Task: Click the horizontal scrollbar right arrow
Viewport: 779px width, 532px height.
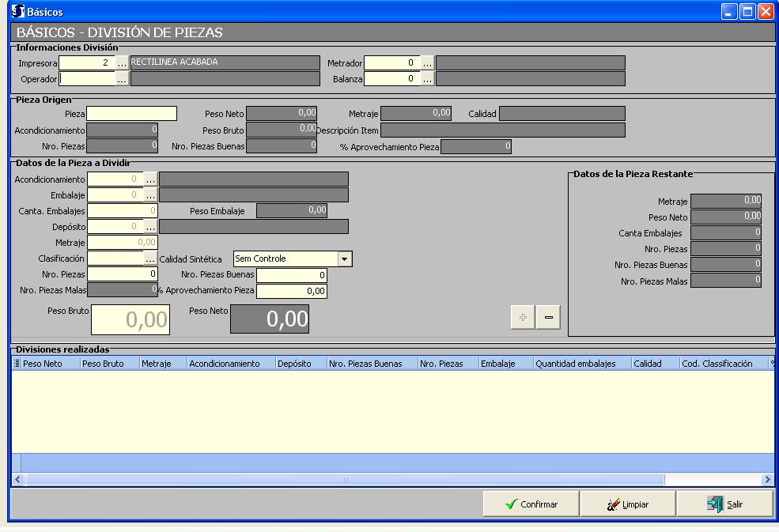Action: (767, 479)
